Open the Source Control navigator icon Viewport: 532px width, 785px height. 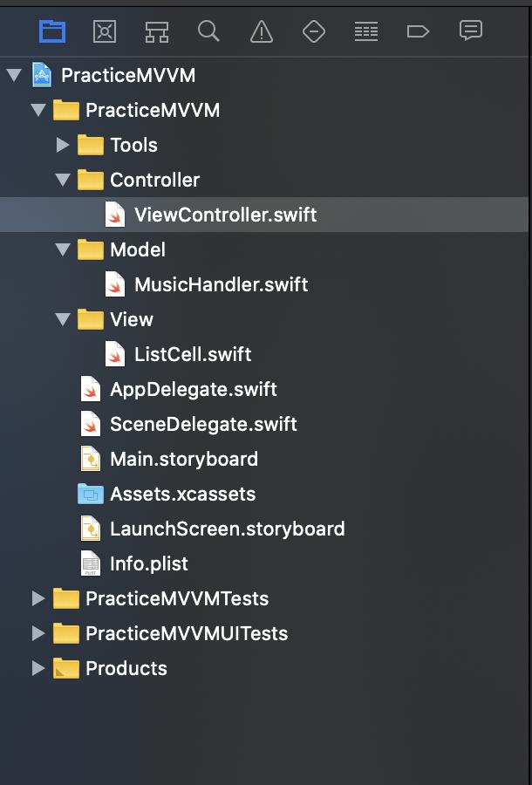(105, 31)
